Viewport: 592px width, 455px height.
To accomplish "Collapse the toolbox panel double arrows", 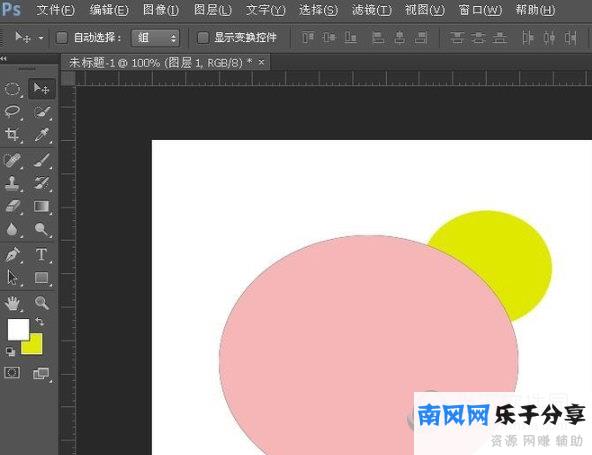I will [x=3, y=59].
